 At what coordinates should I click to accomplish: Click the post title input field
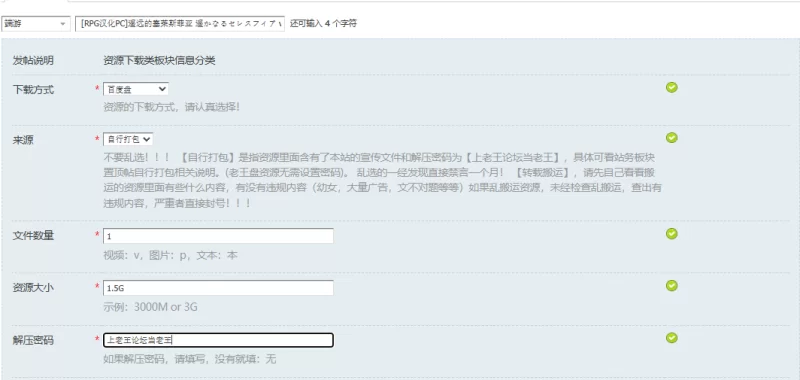pyautogui.click(x=180, y=23)
